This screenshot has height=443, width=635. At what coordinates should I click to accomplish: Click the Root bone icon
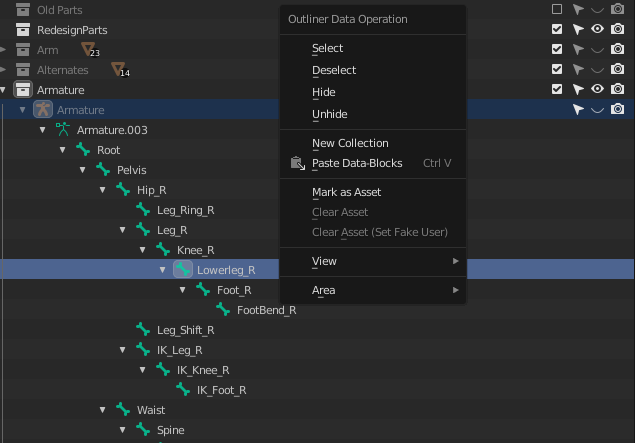pyautogui.click(x=83, y=149)
